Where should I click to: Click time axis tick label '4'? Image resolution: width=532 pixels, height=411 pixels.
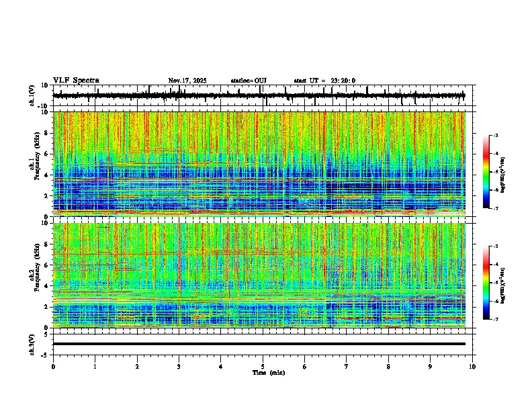[x=221, y=367]
